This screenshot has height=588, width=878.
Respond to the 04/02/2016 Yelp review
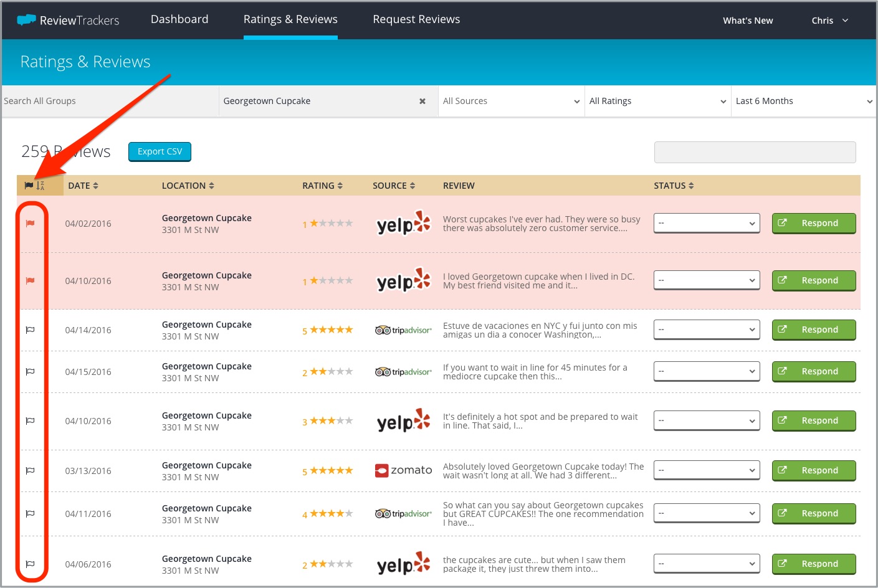click(x=814, y=223)
